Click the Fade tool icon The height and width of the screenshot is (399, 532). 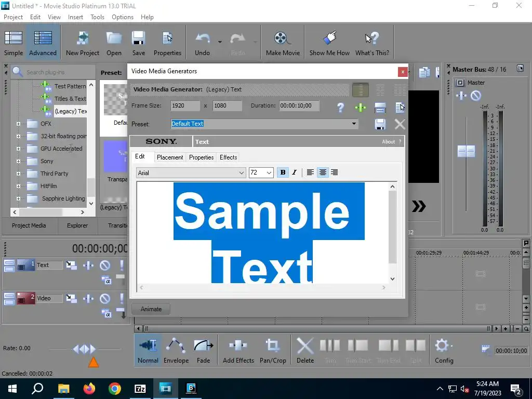(x=203, y=351)
